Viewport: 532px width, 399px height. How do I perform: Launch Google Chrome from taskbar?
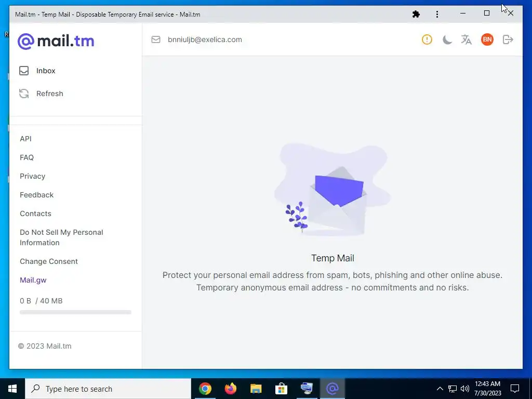205,389
